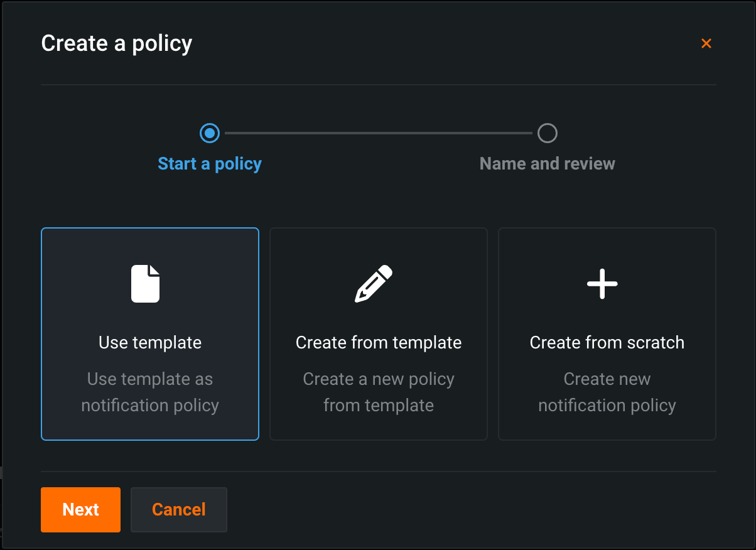Viewport: 756px width, 550px height.
Task: Click the 'Create from scratch' title text
Action: coord(607,343)
